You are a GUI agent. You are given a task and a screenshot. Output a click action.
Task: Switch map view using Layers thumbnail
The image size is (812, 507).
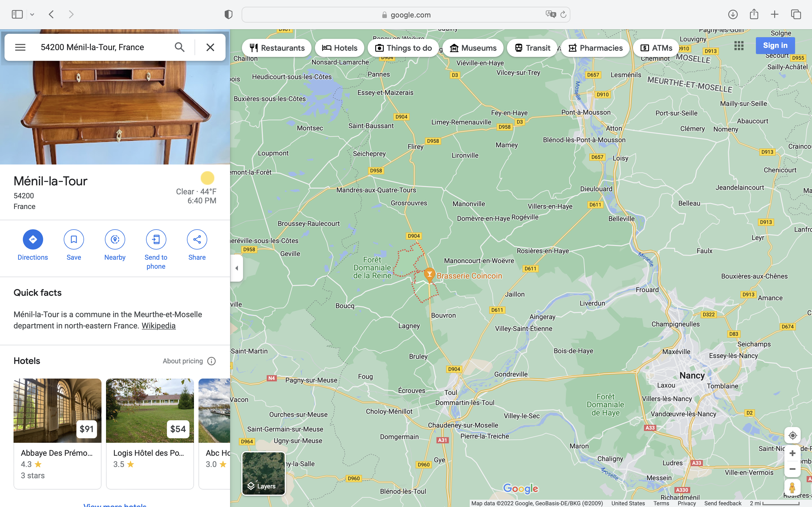(263, 473)
